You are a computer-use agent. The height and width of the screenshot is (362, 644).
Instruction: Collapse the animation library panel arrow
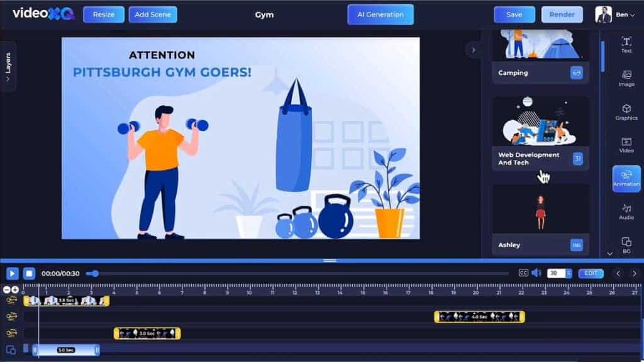(473, 50)
